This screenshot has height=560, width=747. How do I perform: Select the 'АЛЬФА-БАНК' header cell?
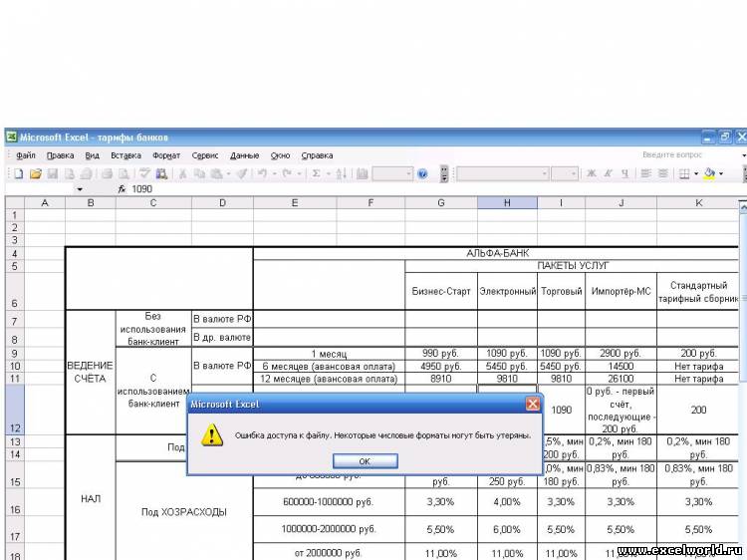pos(497,253)
